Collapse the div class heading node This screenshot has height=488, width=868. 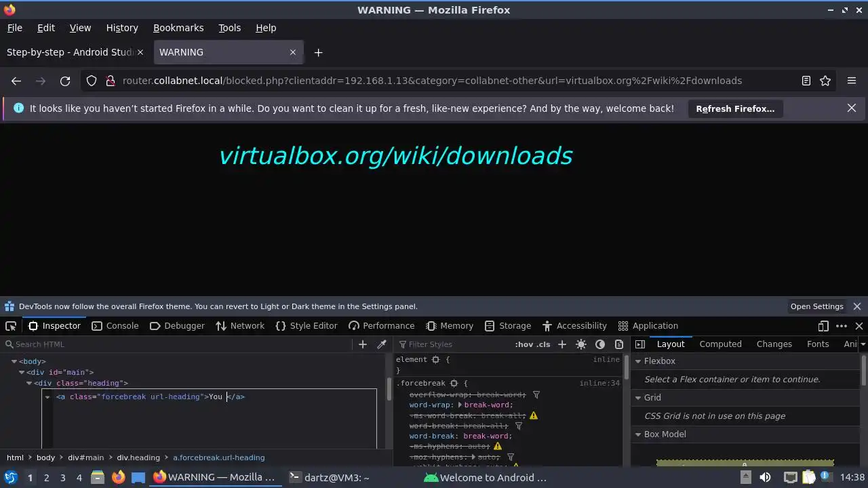coord(29,384)
